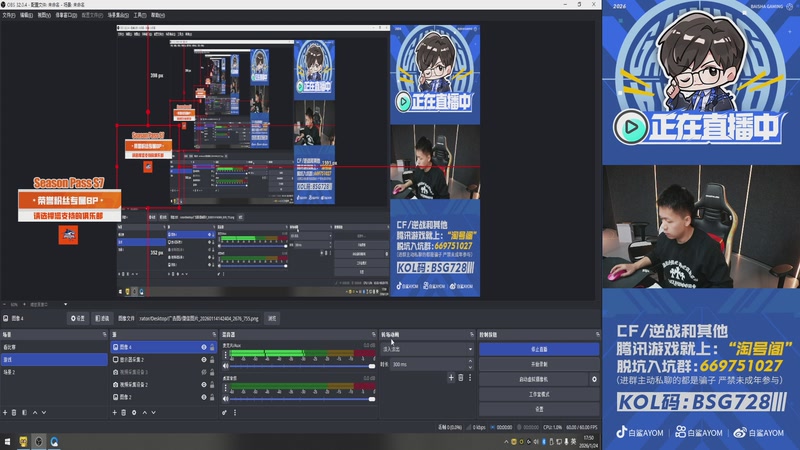Image resolution: width=800 pixels, height=450 pixels.
Task: Pop out the Sources dock with the float icon
Action: pos(214,335)
